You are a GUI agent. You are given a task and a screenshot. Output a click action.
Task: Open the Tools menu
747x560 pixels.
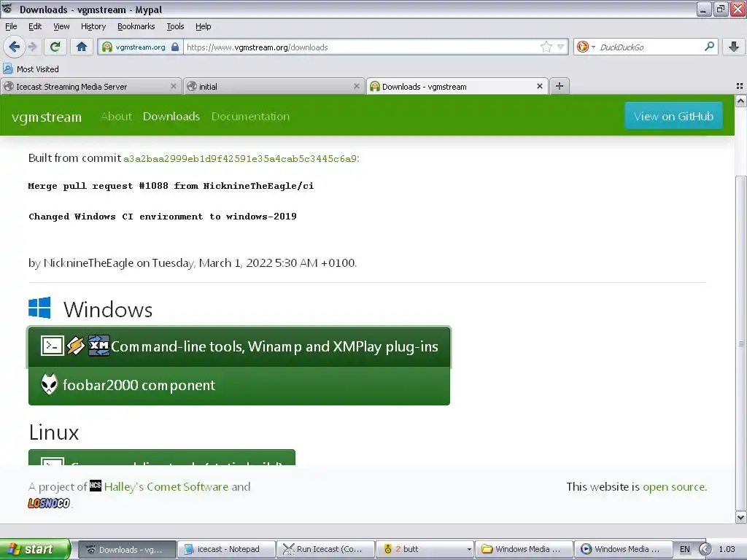[175, 26]
